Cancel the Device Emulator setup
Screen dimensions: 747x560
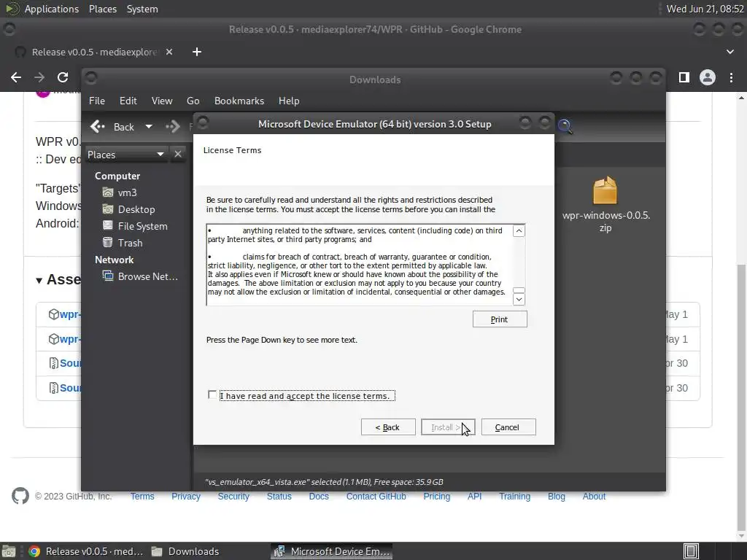(508, 427)
